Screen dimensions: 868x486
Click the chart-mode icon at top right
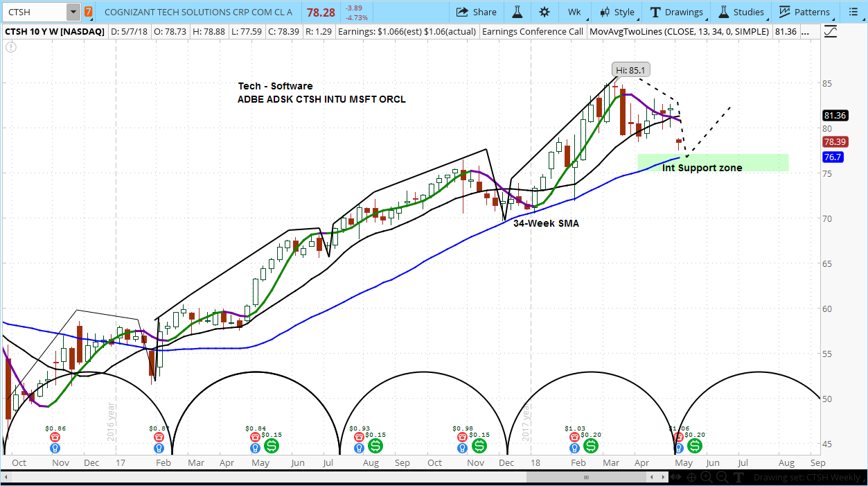coord(831,31)
